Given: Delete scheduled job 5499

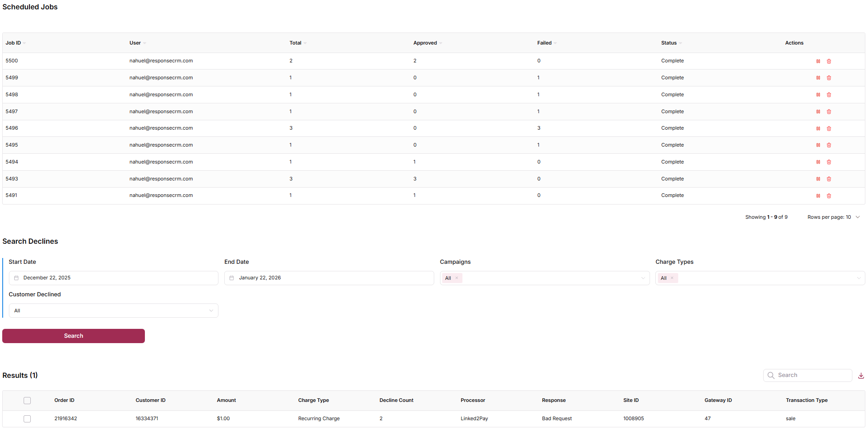Looking at the screenshot, I should [829, 78].
